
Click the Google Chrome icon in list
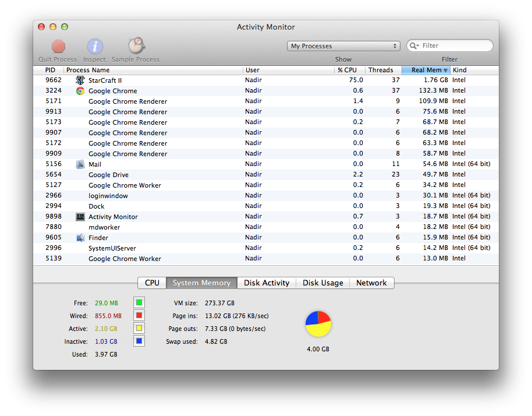point(80,91)
